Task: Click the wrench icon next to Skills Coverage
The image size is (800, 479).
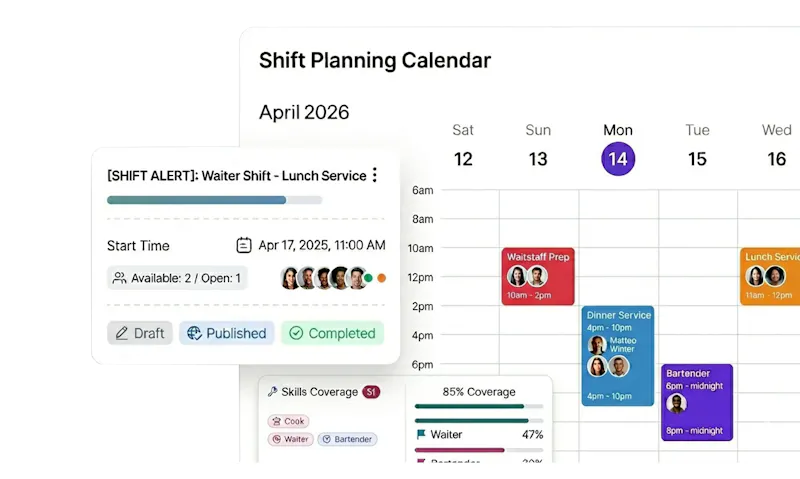Action: [x=272, y=391]
